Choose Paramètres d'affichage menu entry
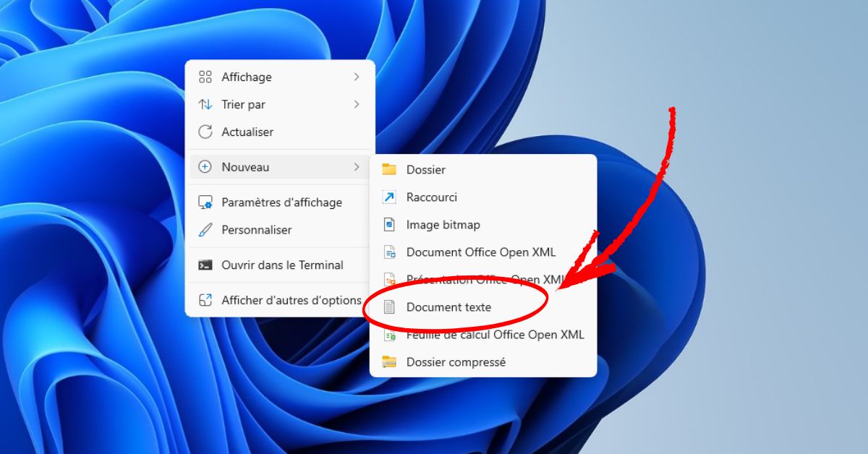The image size is (868, 454). pos(281,202)
